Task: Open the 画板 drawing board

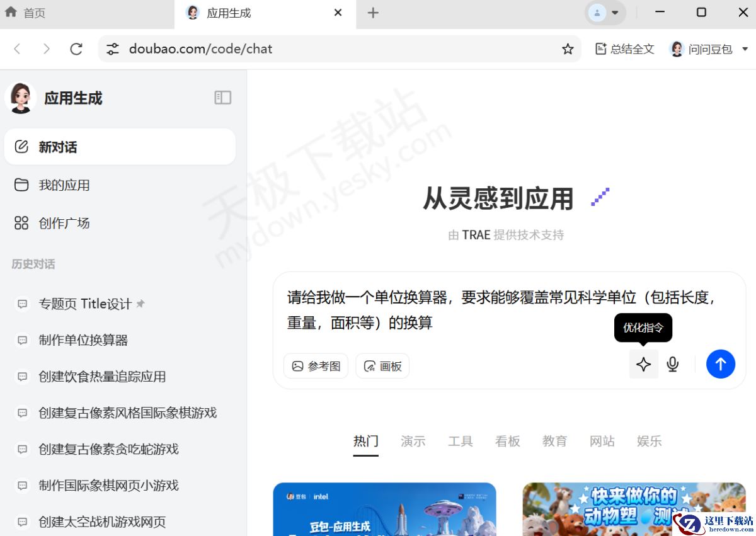Action: point(382,365)
